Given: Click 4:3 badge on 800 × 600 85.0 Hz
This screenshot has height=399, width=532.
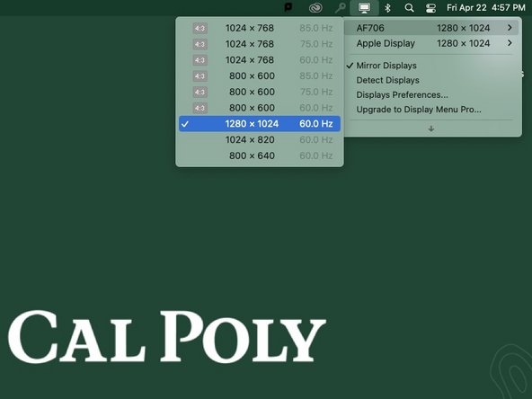Looking at the screenshot, I should pyautogui.click(x=199, y=76).
